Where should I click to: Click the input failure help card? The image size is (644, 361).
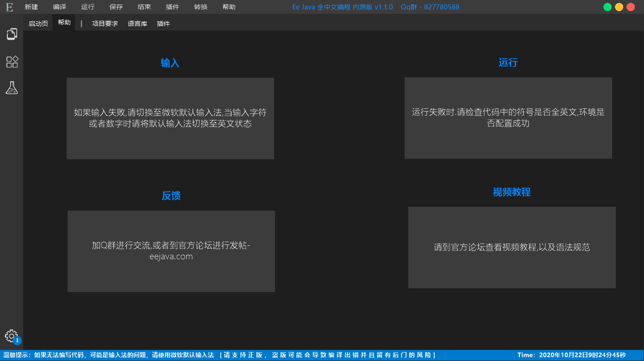pyautogui.click(x=170, y=118)
